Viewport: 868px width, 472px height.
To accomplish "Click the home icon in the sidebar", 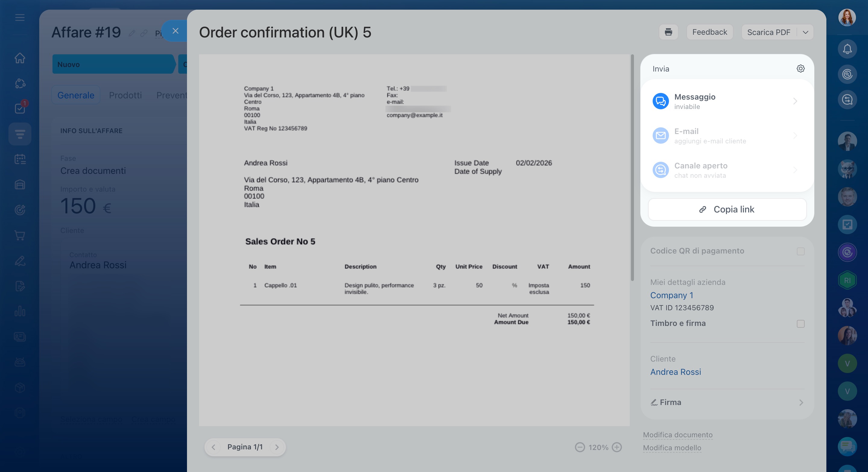I will tap(20, 58).
